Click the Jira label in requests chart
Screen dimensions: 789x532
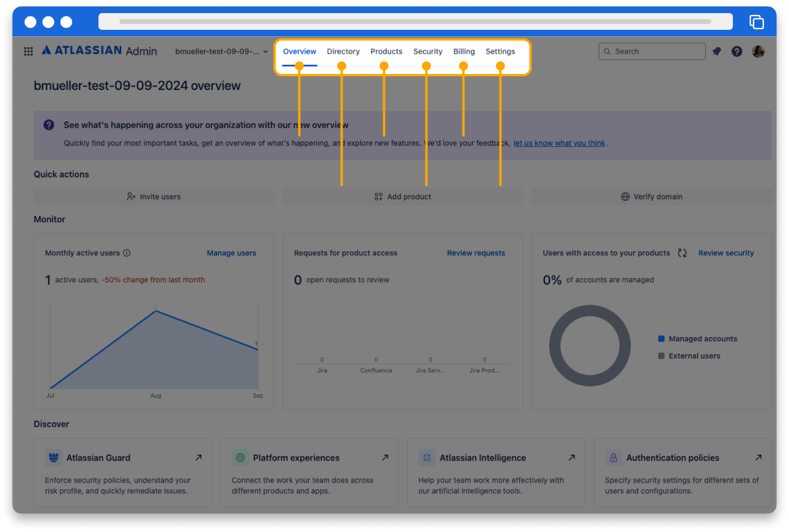click(322, 370)
